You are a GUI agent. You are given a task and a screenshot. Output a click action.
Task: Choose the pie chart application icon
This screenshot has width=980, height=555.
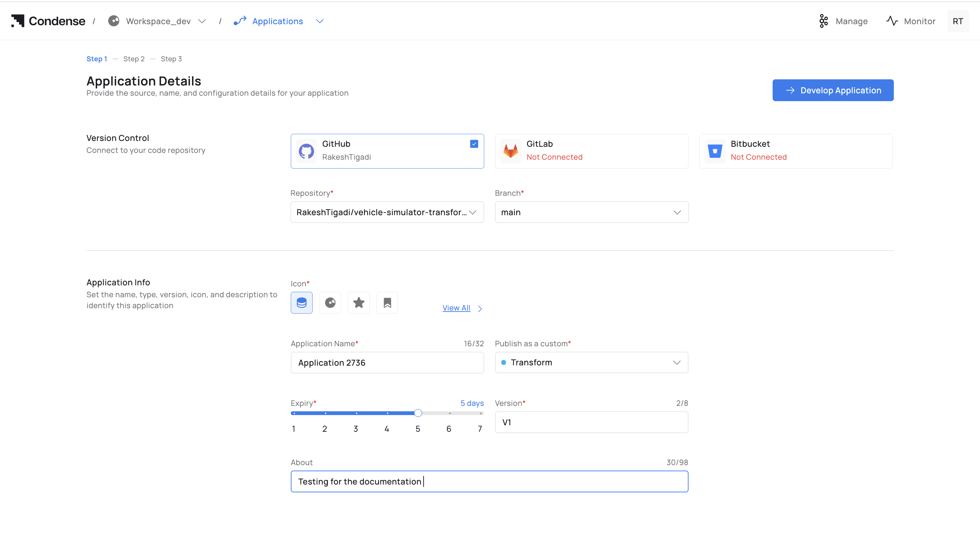tap(330, 303)
